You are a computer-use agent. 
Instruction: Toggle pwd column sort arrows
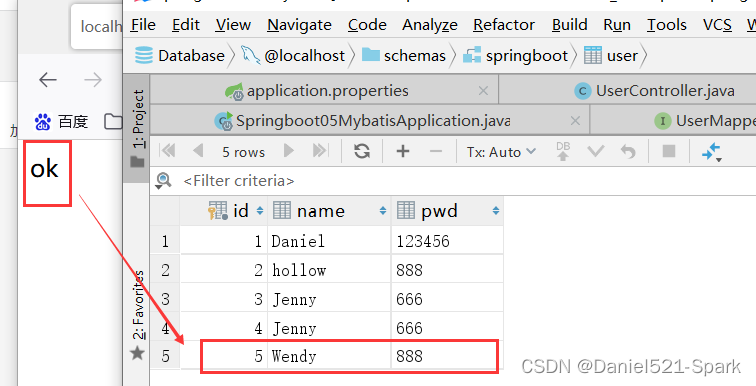coord(496,211)
